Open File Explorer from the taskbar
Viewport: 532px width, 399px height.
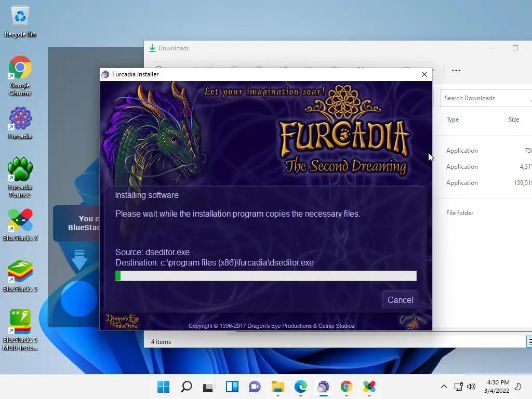[277, 387]
